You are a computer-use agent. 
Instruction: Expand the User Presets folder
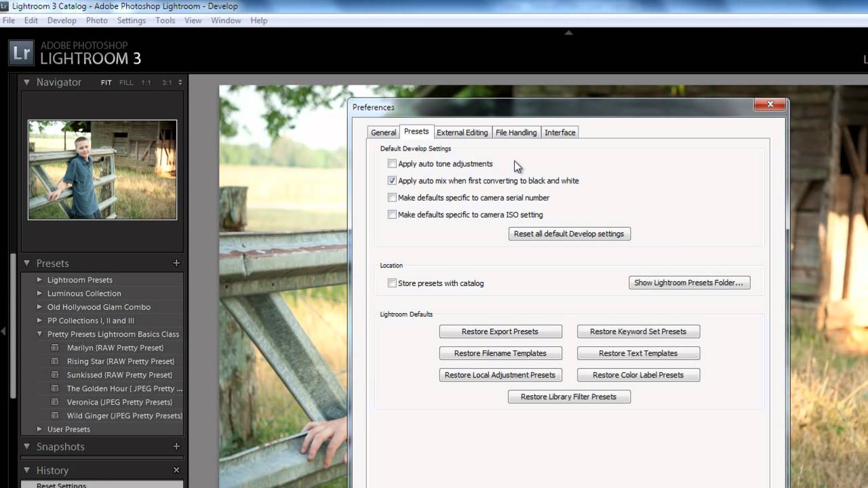tap(39, 429)
